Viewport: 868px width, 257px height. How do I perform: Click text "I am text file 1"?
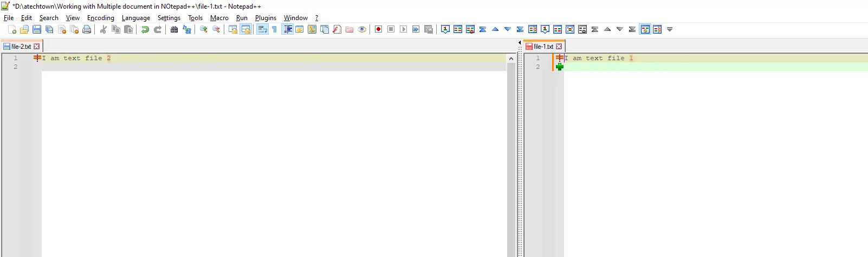[x=599, y=58]
